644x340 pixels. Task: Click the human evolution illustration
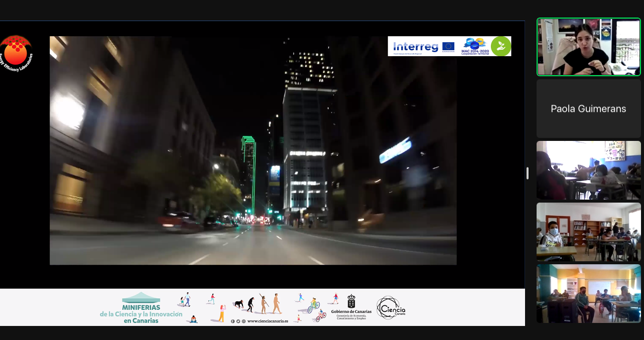point(257,304)
